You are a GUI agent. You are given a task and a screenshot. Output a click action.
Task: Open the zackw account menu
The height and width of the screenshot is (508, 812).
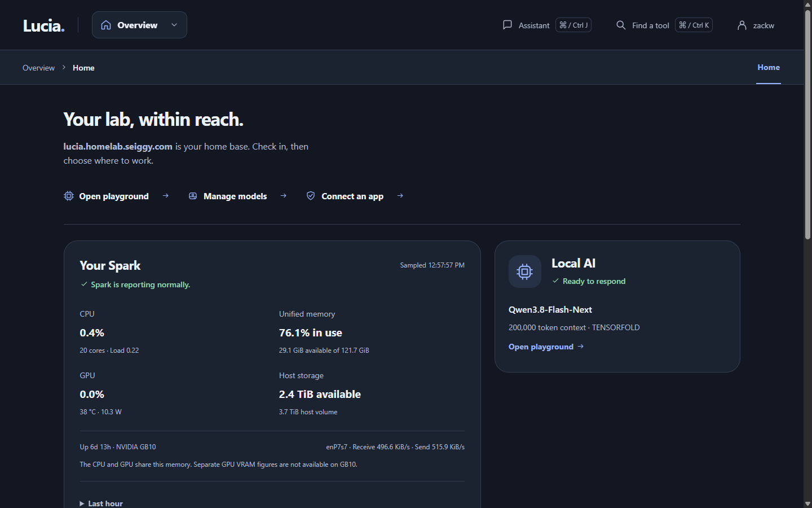(756, 25)
